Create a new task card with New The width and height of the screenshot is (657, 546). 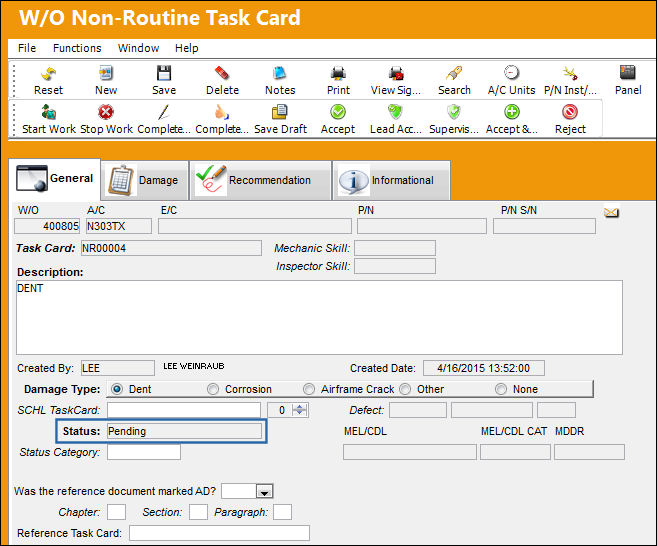click(106, 74)
